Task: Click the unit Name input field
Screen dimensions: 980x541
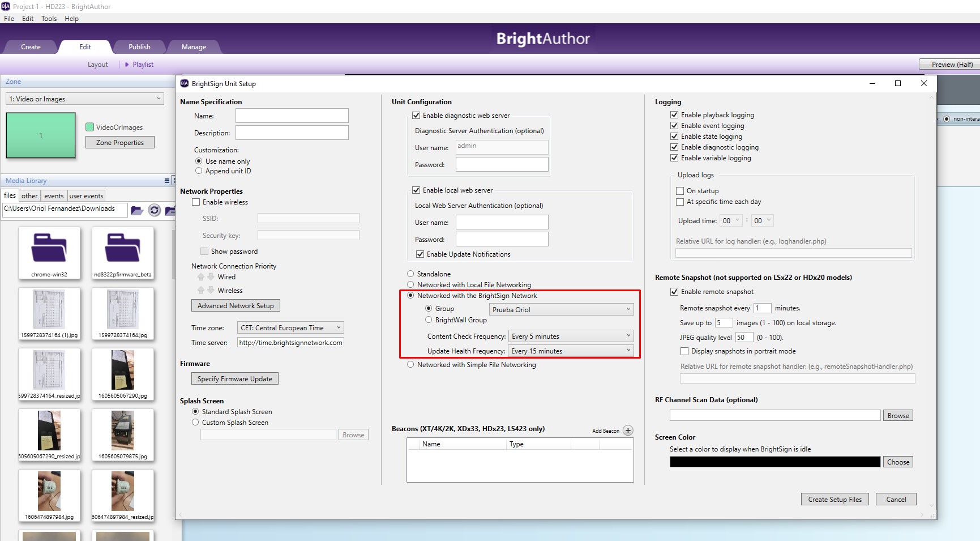Action: (x=292, y=116)
